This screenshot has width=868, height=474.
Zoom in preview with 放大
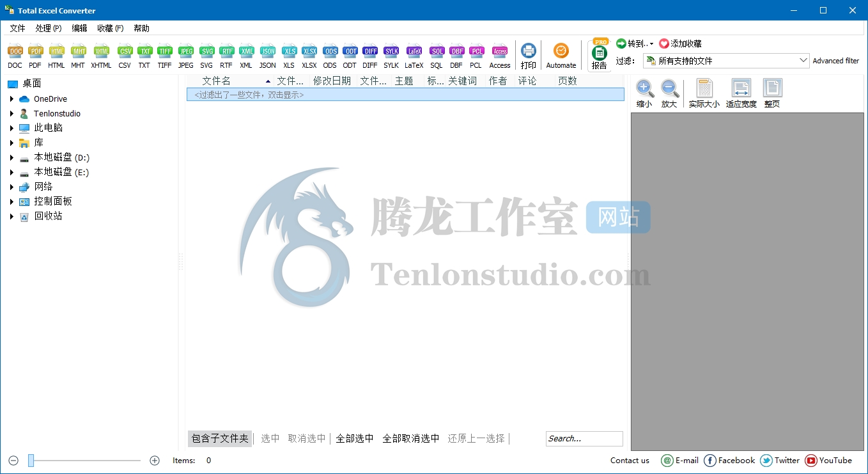coord(669,93)
